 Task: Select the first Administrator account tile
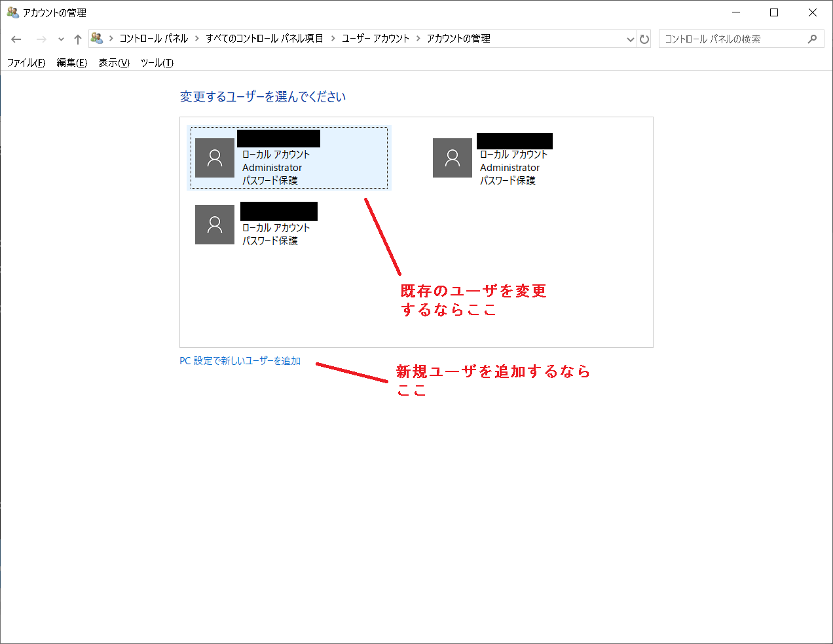click(x=289, y=157)
